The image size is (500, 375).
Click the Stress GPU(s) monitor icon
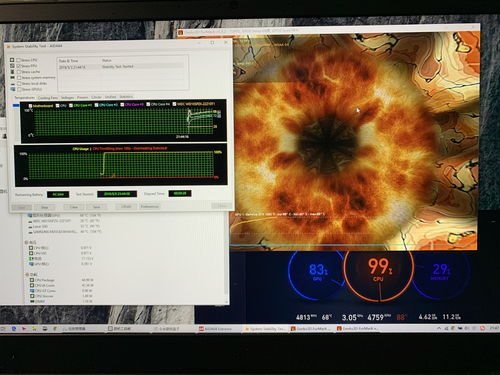(12, 89)
